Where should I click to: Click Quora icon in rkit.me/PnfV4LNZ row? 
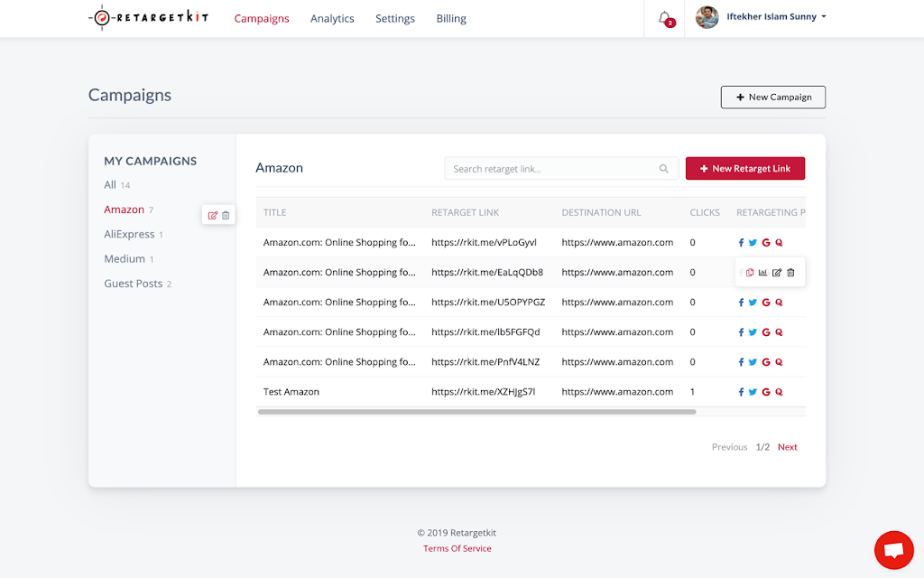tap(779, 362)
